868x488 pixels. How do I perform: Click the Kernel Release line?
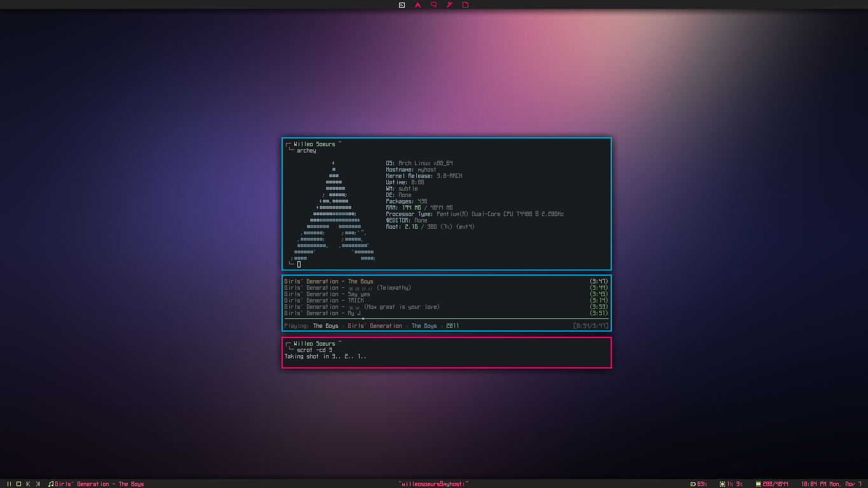pos(424,176)
